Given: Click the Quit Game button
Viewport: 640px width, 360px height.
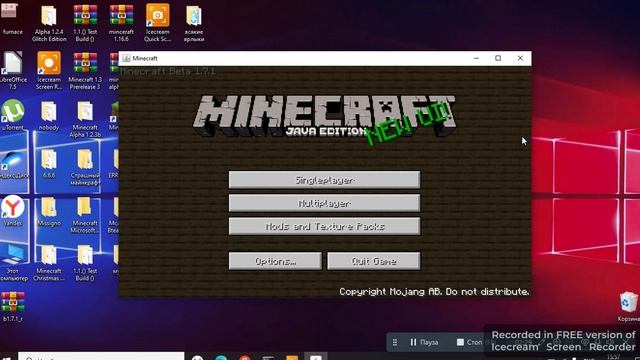Looking at the screenshot, I should (x=373, y=261).
